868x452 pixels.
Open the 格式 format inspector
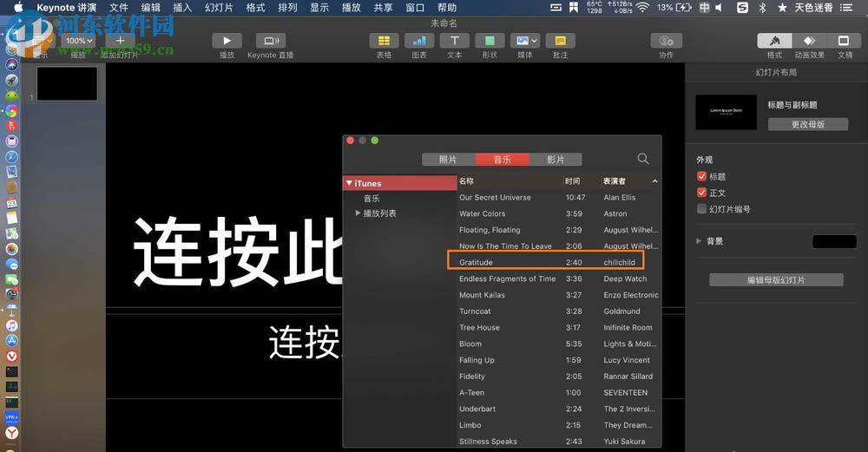(774, 41)
